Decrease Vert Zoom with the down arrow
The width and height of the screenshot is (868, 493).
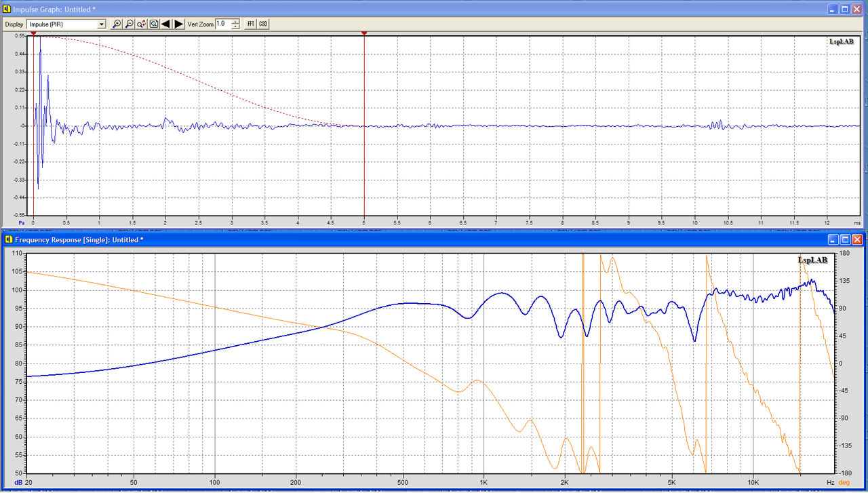click(x=235, y=26)
